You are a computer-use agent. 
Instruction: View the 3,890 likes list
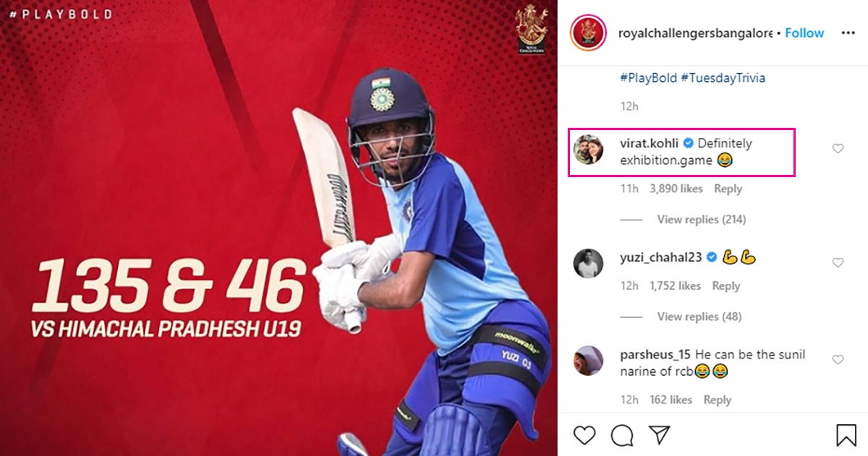point(676,189)
